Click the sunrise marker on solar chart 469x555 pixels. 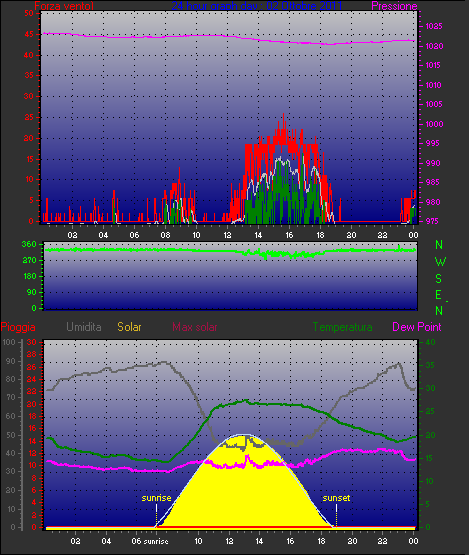[156, 498]
